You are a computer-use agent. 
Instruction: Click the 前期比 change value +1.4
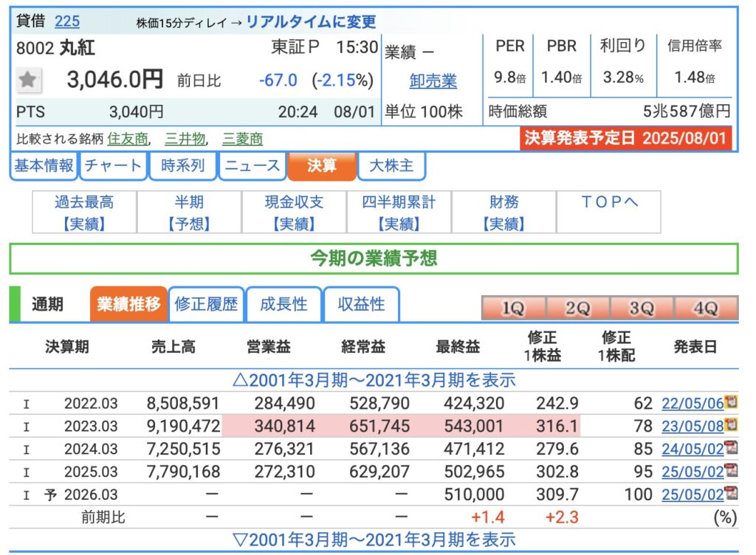pyautogui.click(x=488, y=517)
